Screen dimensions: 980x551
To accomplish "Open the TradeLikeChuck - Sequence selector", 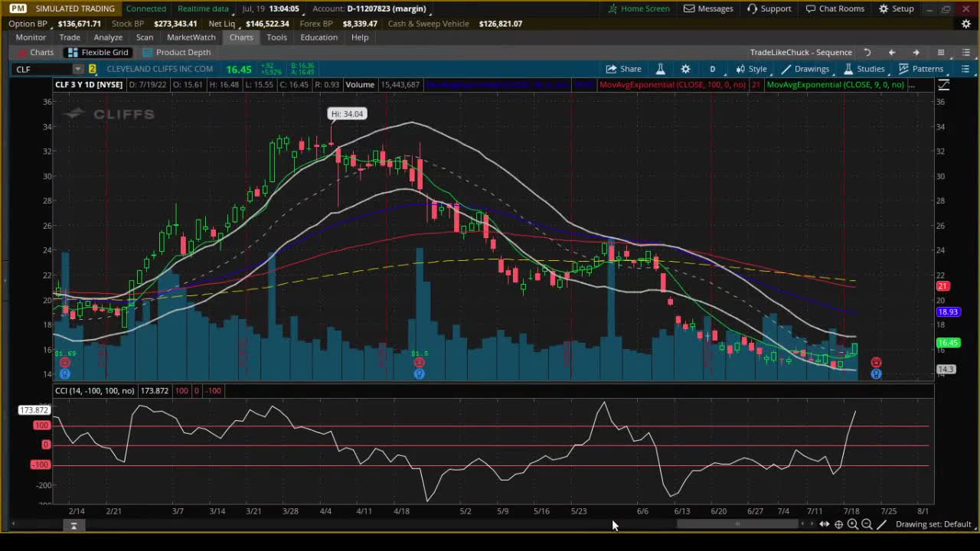I will point(801,52).
